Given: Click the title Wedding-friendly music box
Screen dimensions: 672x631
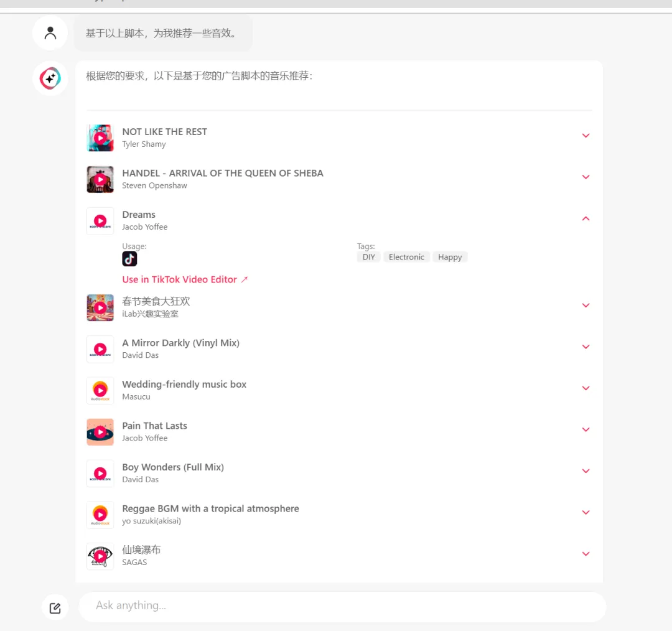Looking at the screenshot, I should [x=184, y=385].
